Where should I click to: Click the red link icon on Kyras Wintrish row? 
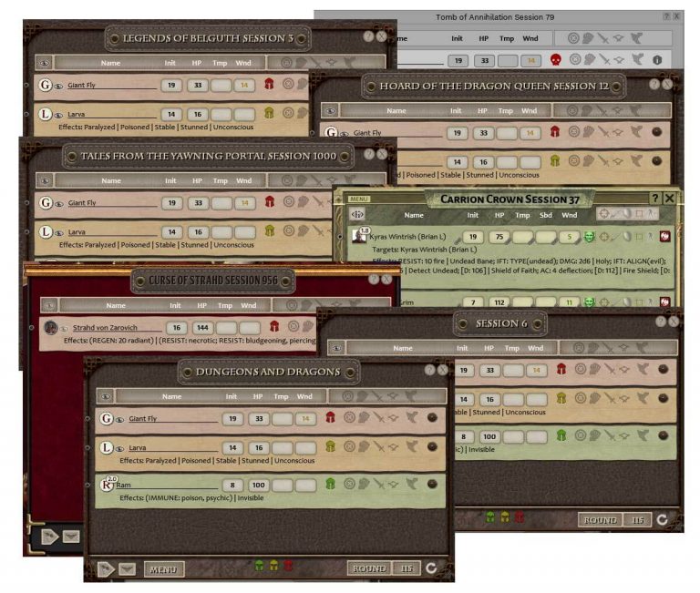[665, 237]
